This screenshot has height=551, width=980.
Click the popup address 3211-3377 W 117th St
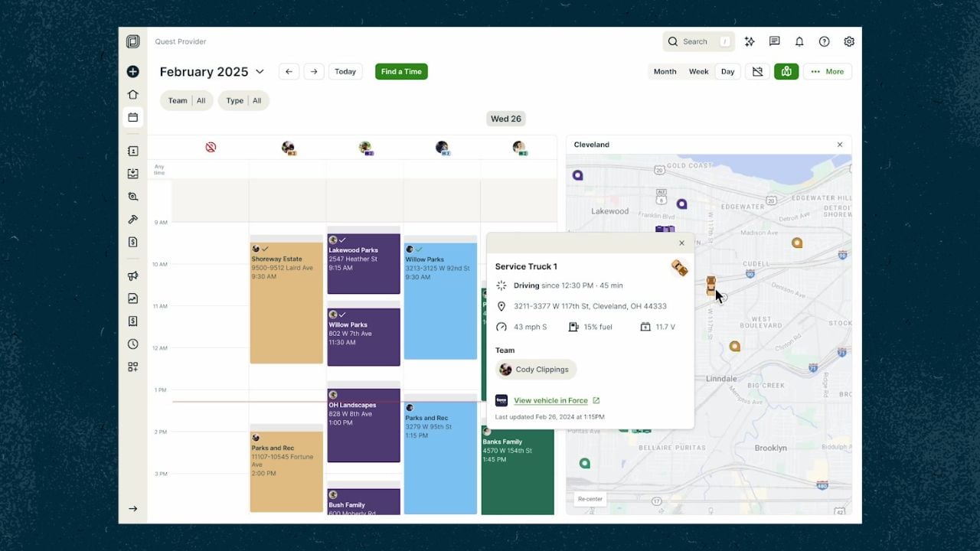click(x=590, y=306)
